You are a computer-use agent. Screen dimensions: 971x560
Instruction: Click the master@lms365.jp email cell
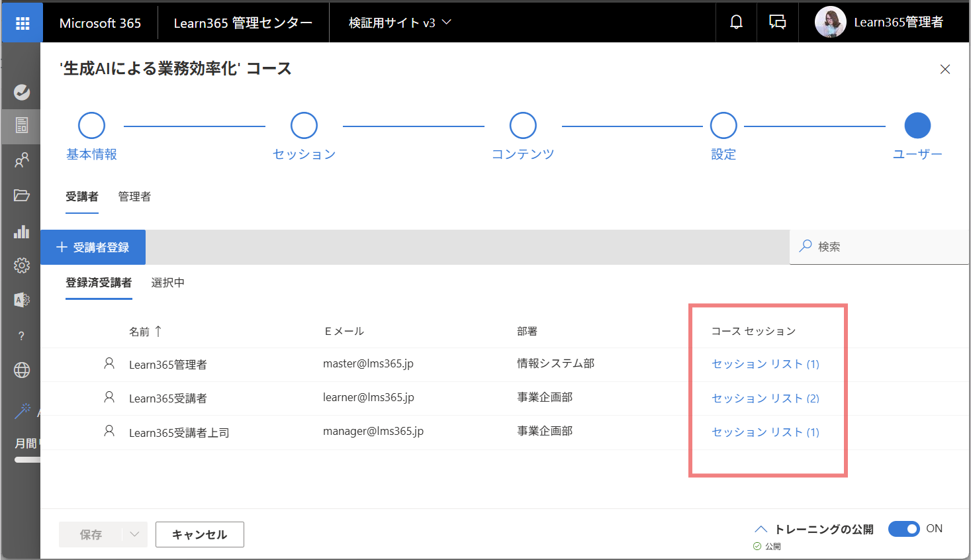tap(368, 363)
